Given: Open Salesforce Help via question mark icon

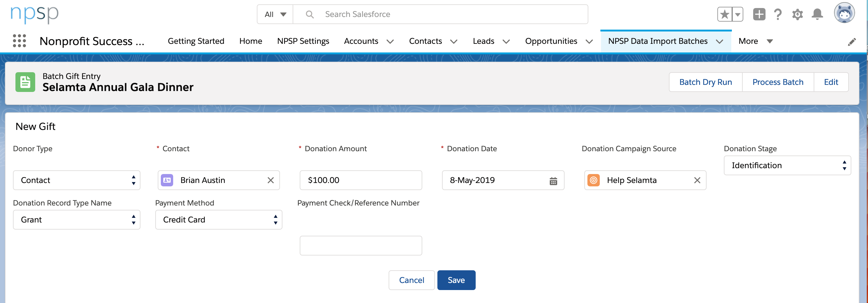Looking at the screenshot, I should [x=778, y=14].
